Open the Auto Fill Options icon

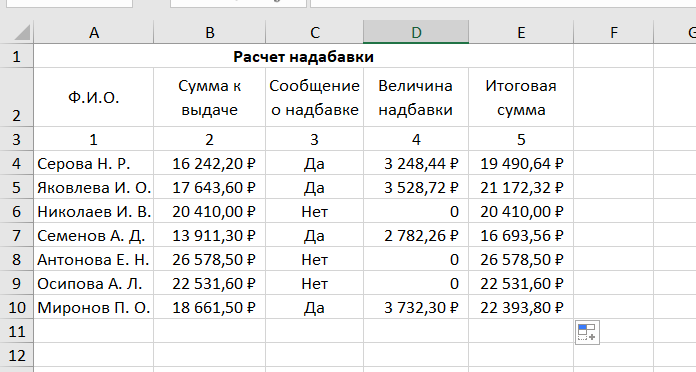[587, 332]
